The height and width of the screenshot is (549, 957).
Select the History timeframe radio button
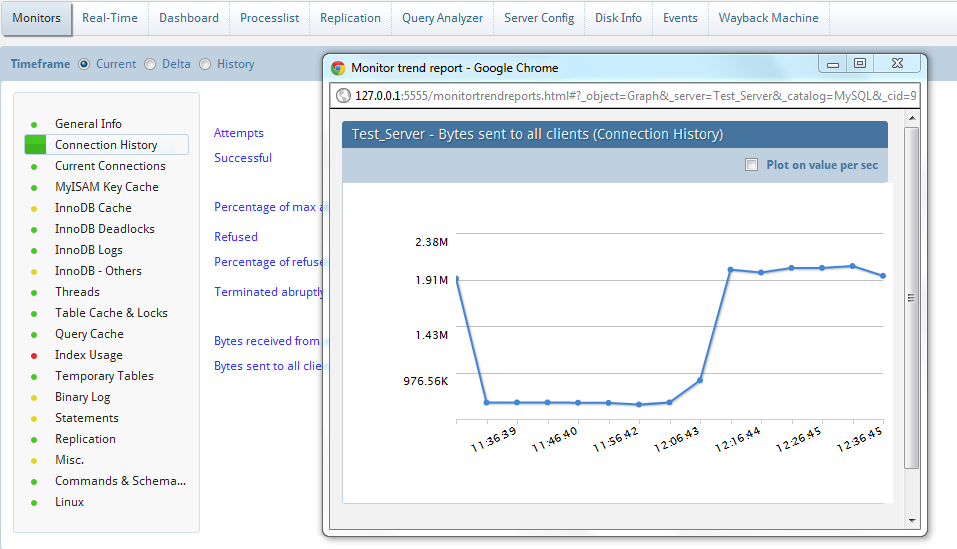pyautogui.click(x=205, y=64)
